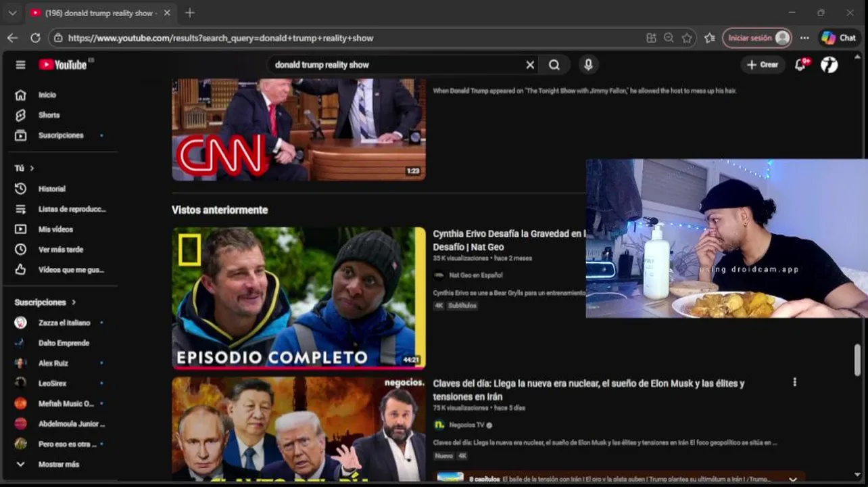The width and height of the screenshot is (868, 487).
Task: Open the account avatar menu
Action: [829, 65]
